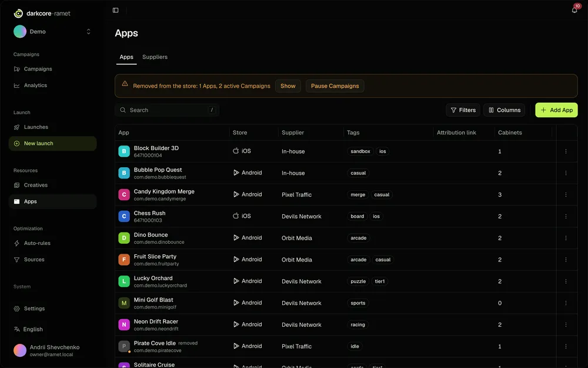
Task: Click the Add App button
Action: [x=556, y=110]
